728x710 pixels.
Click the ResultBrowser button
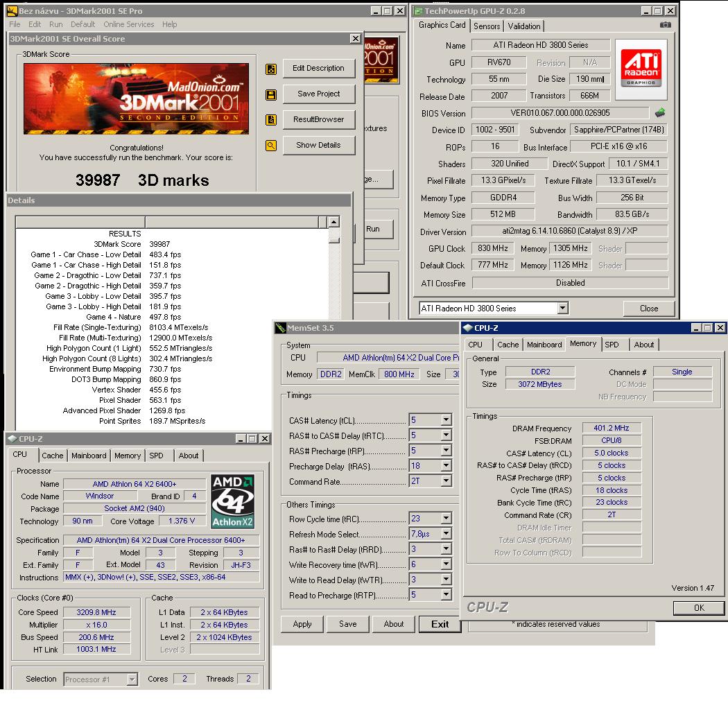pos(319,119)
